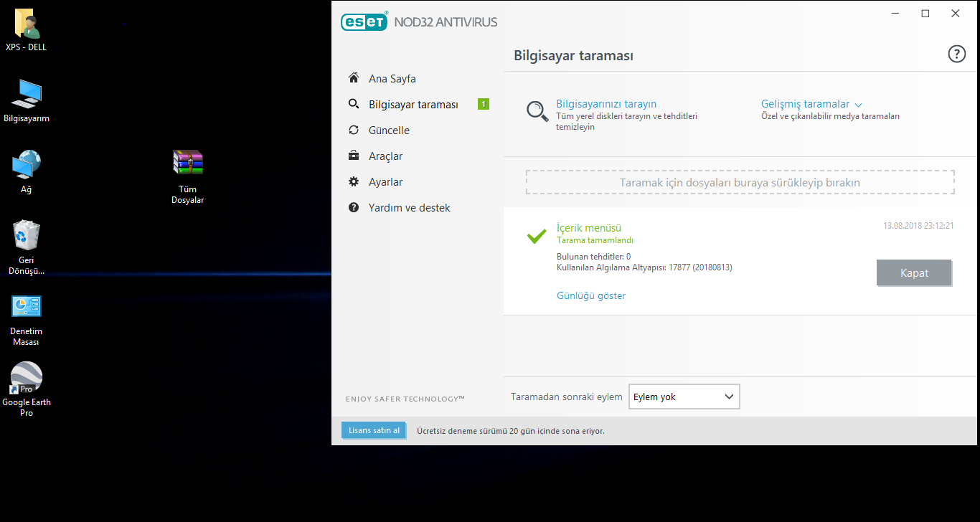Click the Lisans satın al button
The height and width of the screenshot is (522, 980).
point(374,430)
